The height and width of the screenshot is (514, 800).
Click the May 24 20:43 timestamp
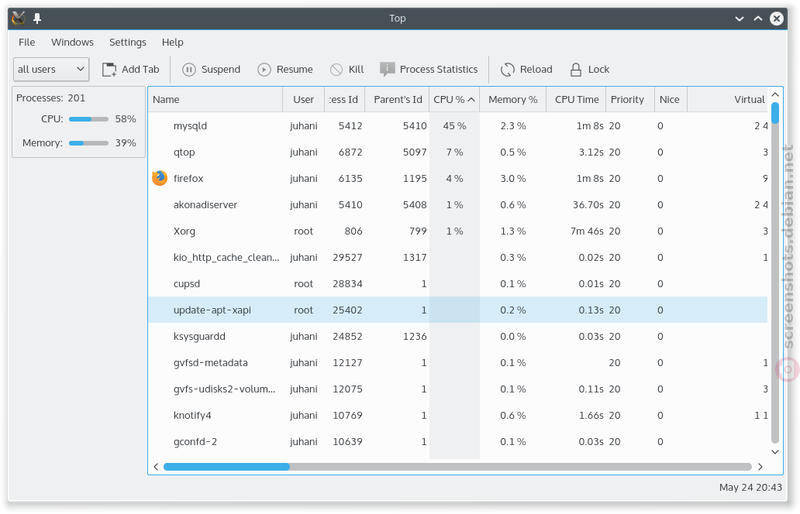751,487
